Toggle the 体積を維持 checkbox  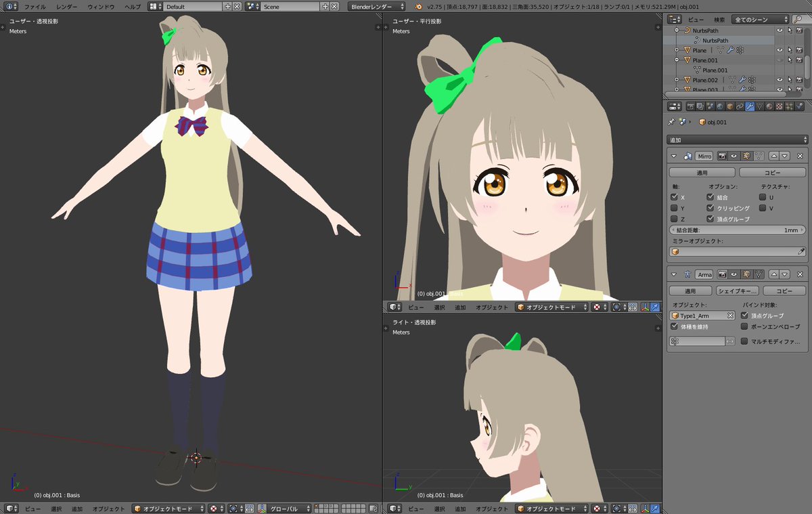[x=674, y=326]
